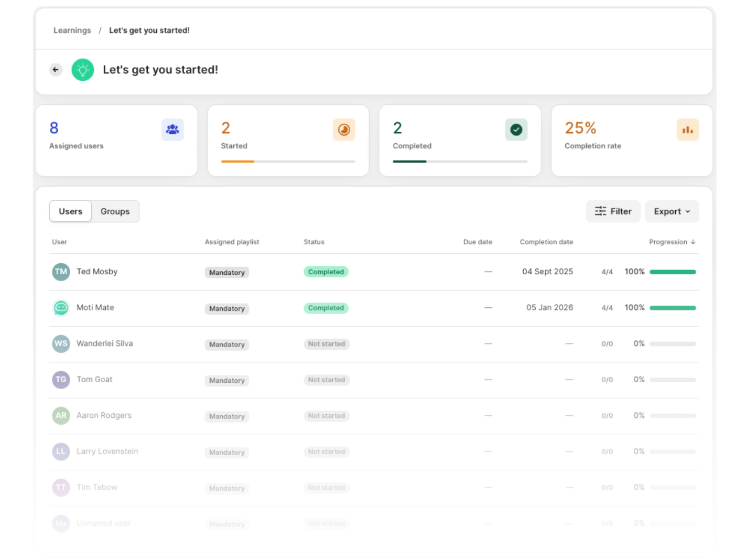The width and height of the screenshot is (746, 560).
Task: Open the Filter options
Action: pyautogui.click(x=613, y=211)
